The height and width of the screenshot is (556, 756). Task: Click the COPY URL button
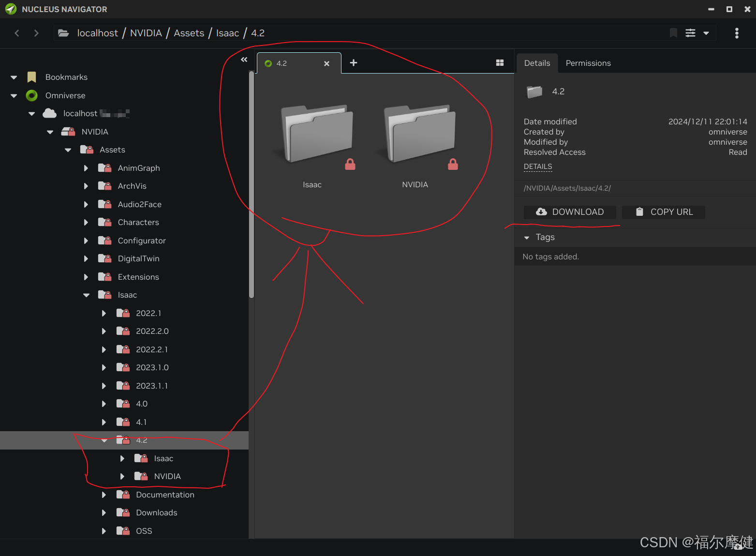coord(663,212)
